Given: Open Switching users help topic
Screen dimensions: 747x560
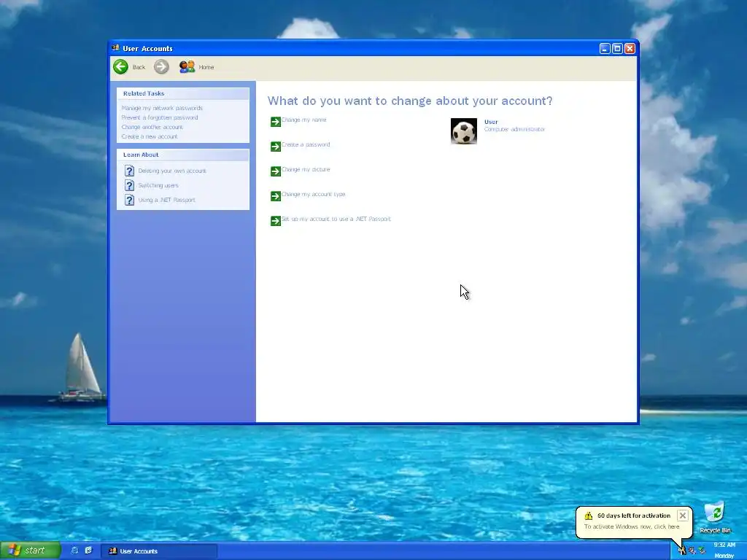Looking at the screenshot, I should tap(158, 185).
